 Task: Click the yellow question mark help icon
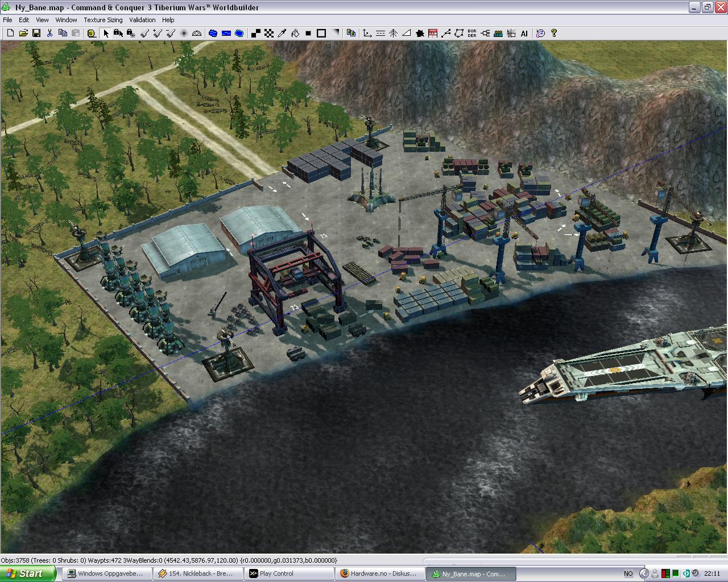point(553,34)
